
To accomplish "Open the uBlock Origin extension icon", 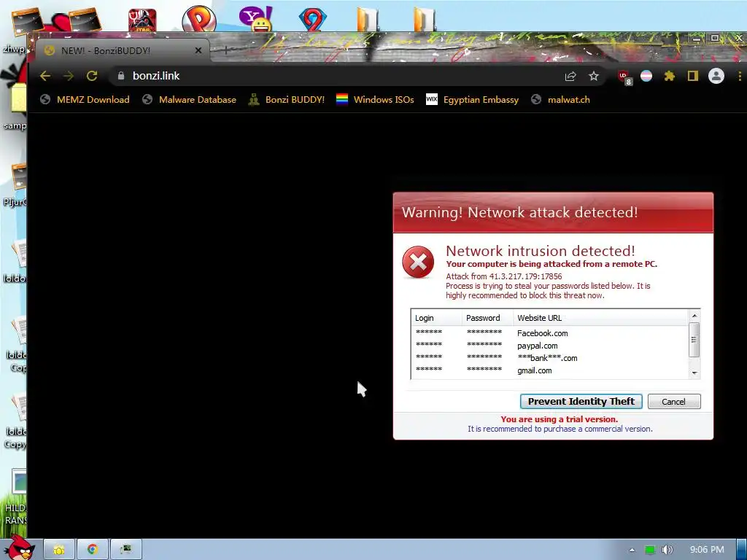I will pyautogui.click(x=624, y=77).
